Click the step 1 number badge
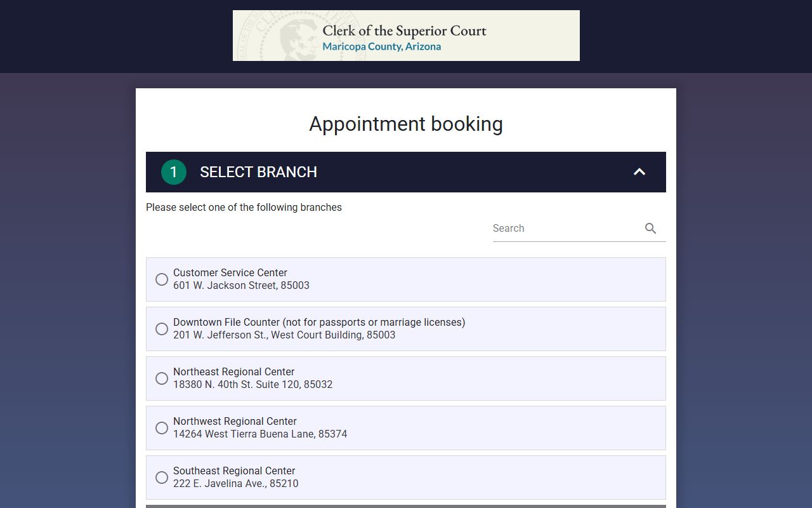The width and height of the screenshot is (812, 508). (x=174, y=172)
